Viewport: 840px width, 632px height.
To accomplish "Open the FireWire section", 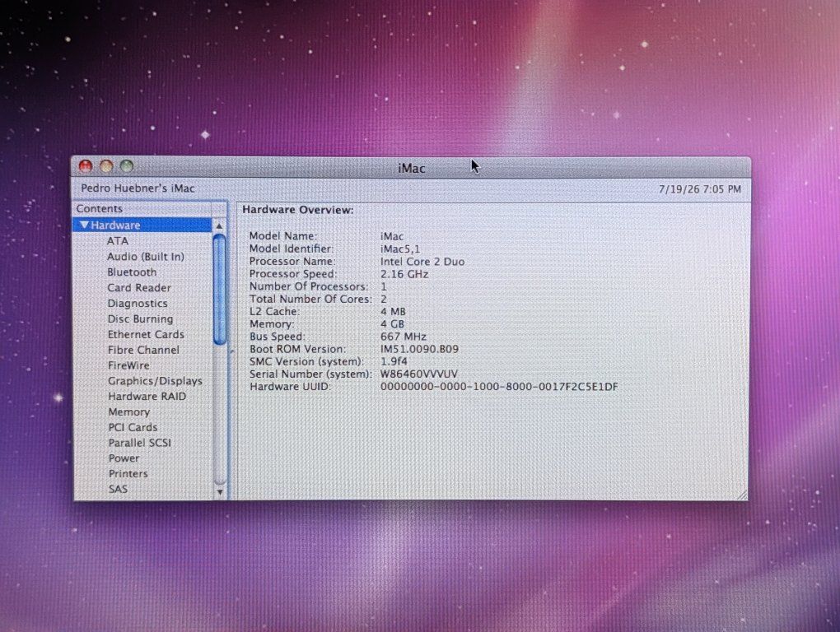I will [x=128, y=365].
